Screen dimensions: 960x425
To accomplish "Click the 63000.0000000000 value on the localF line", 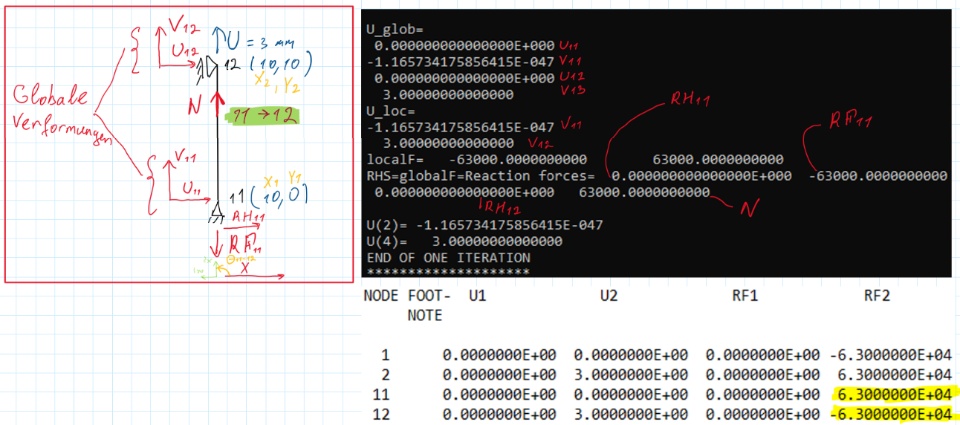I will (718, 160).
